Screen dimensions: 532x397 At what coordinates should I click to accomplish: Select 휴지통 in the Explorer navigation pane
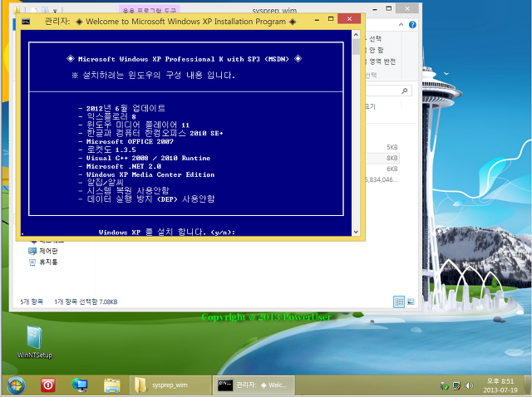point(48,262)
